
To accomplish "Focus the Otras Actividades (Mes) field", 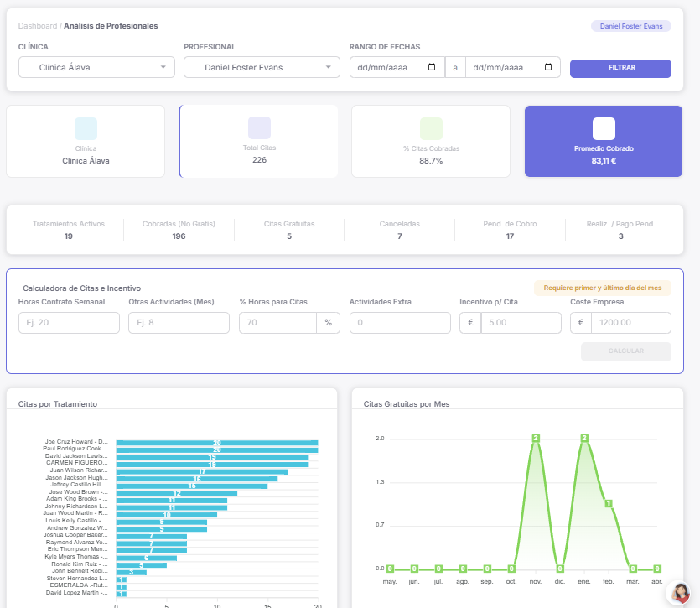I will pos(179,323).
